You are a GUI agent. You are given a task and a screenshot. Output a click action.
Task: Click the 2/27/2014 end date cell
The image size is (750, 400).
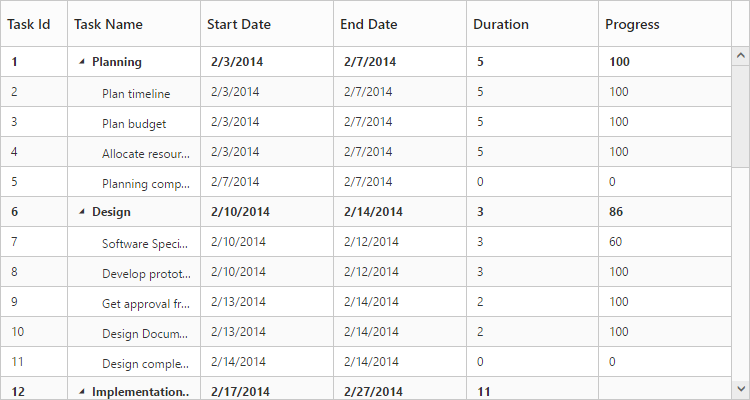(x=373, y=392)
